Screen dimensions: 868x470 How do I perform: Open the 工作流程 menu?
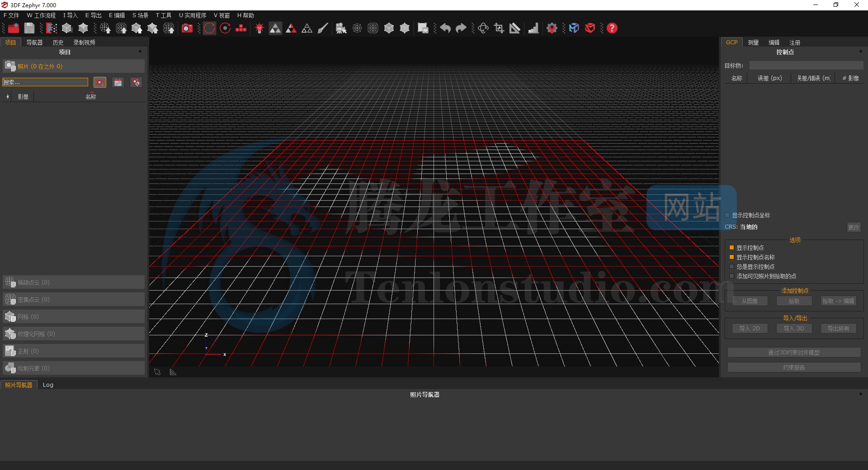click(41, 15)
